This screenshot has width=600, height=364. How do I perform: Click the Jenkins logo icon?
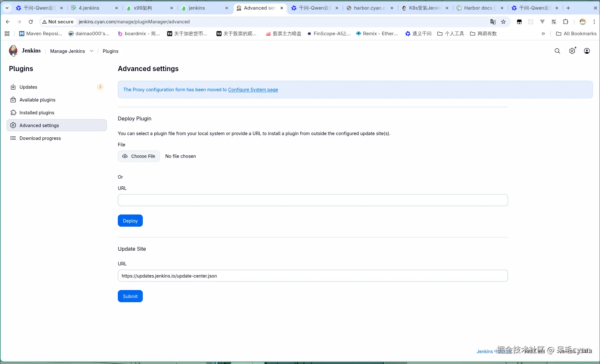[13, 51]
